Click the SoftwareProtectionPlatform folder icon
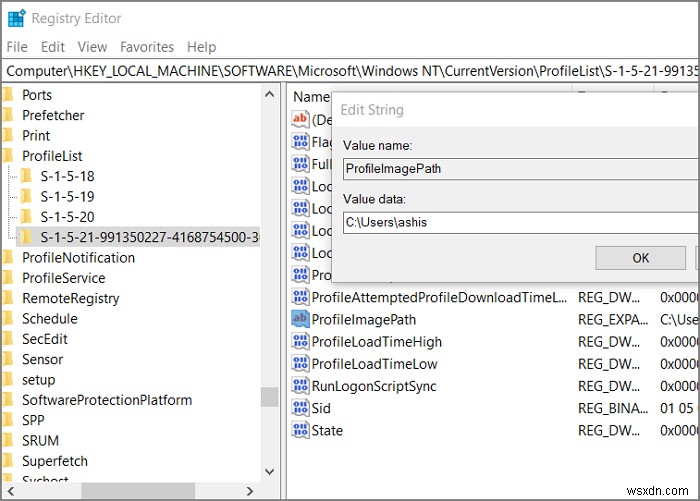The height and width of the screenshot is (501, 700). [x=9, y=400]
